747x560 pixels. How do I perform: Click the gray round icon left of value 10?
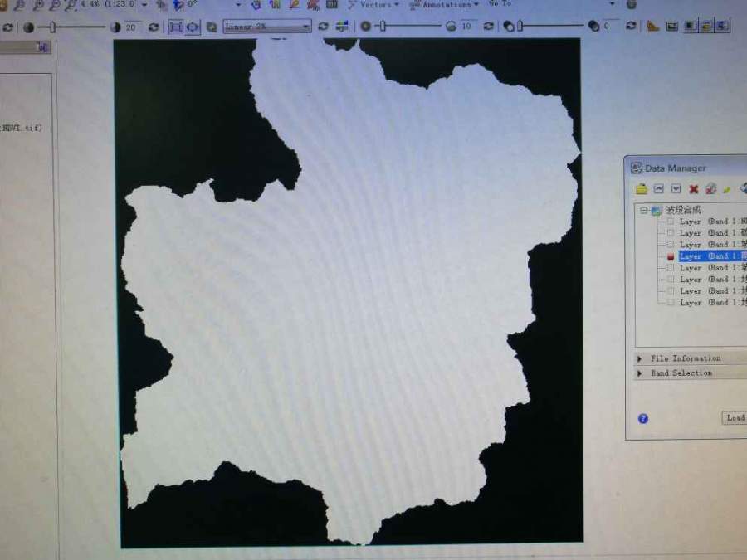pyautogui.click(x=451, y=27)
